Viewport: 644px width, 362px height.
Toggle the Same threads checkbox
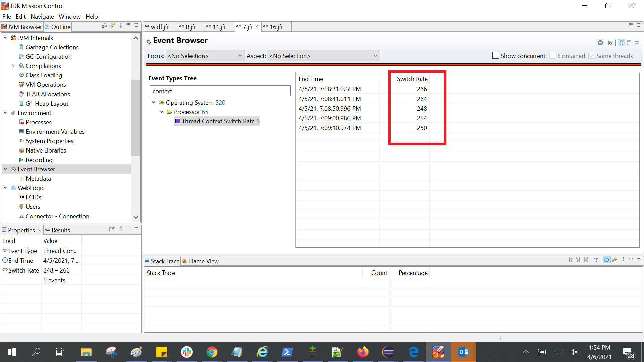pos(592,56)
